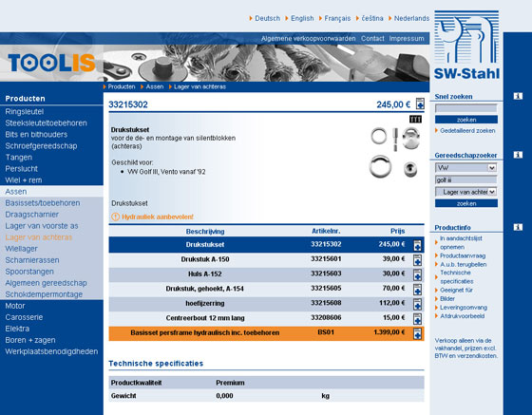Open info icon beside Productinfo
This screenshot has width=532, height=415.
pyautogui.click(x=518, y=227)
